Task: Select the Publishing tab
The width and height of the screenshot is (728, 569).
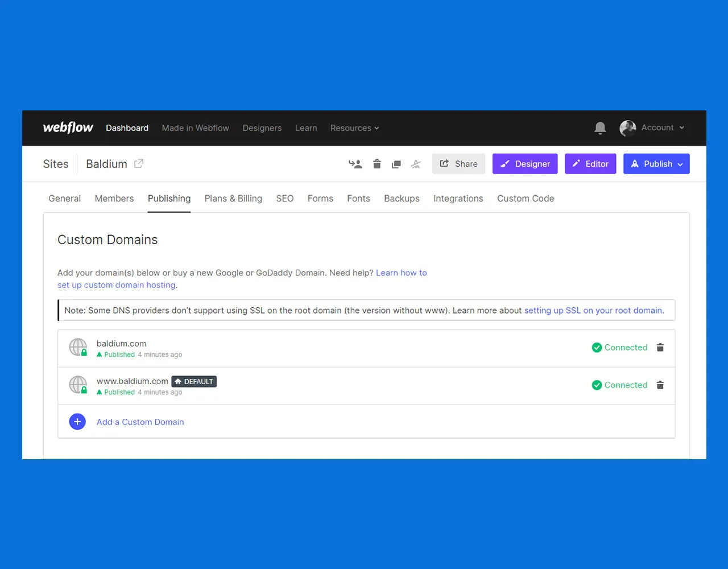Action: [169, 199]
